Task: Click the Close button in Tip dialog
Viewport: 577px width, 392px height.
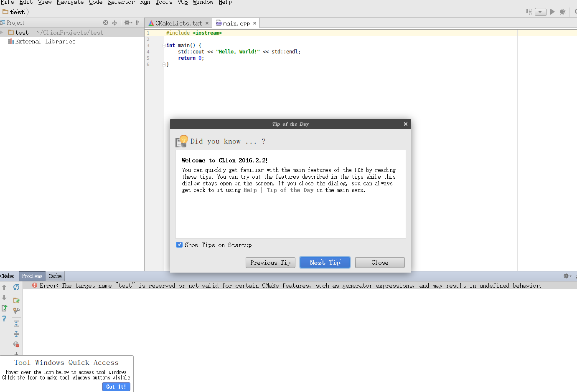Action: coord(380,263)
